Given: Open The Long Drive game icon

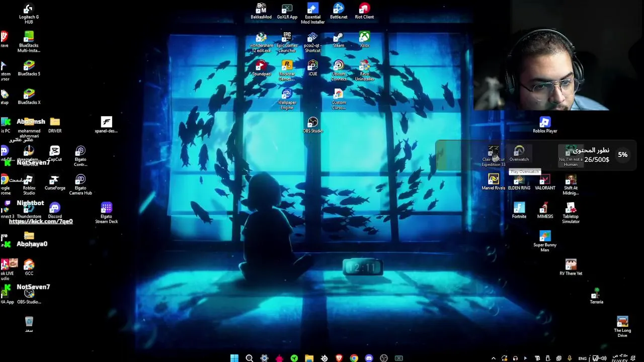Looking at the screenshot, I should coord(622,327).
